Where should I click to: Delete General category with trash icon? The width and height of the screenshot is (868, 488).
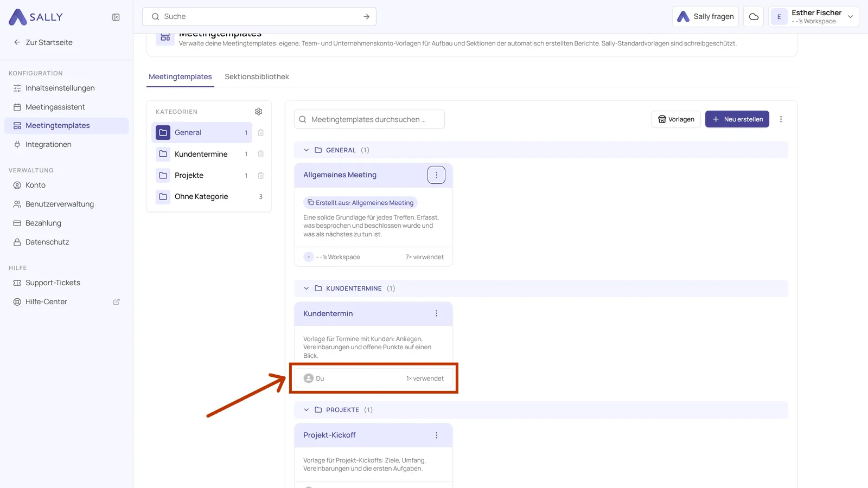[x=261, y=133]
